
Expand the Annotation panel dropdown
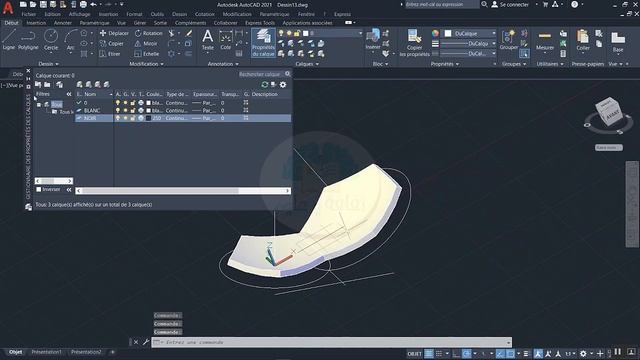click(x=223, y=64)
